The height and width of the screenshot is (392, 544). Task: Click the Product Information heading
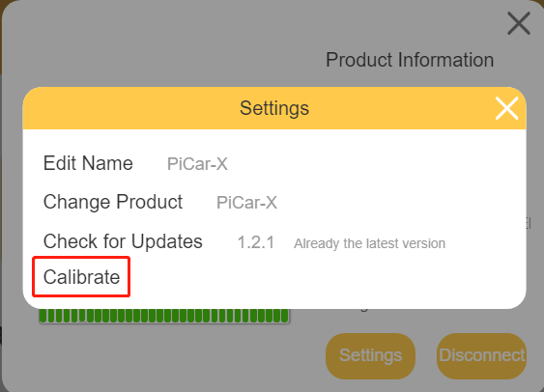click(410, 60)
